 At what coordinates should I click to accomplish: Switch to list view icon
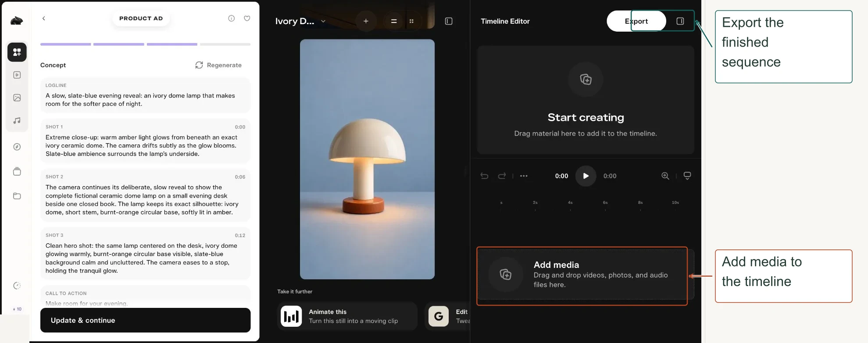click(x=394, y=21)
